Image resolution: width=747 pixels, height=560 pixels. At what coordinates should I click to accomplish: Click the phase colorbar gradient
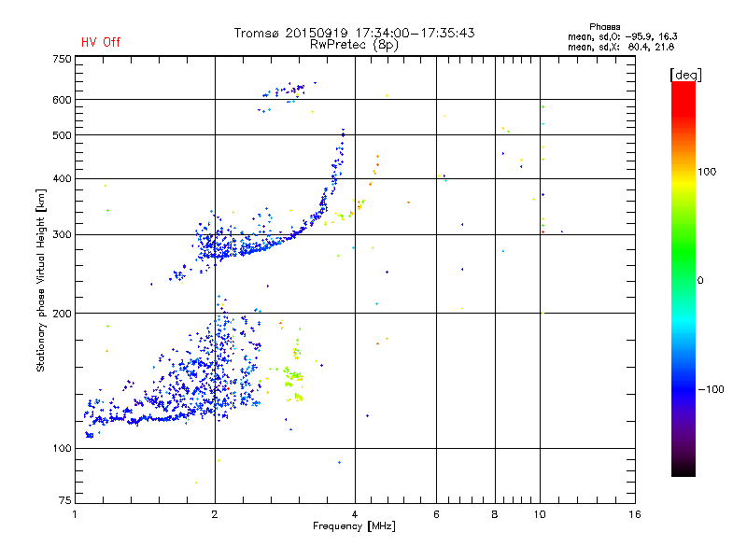(x=684, y=278)
